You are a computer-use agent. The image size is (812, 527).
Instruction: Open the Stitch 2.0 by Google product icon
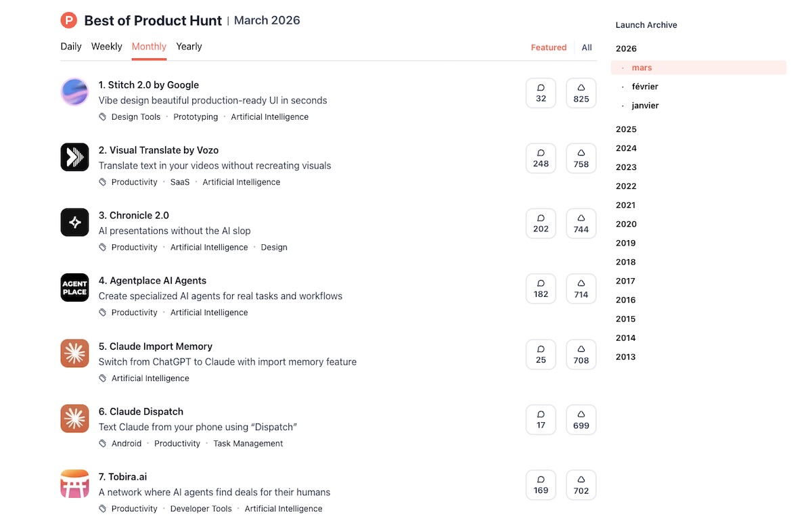74,92
